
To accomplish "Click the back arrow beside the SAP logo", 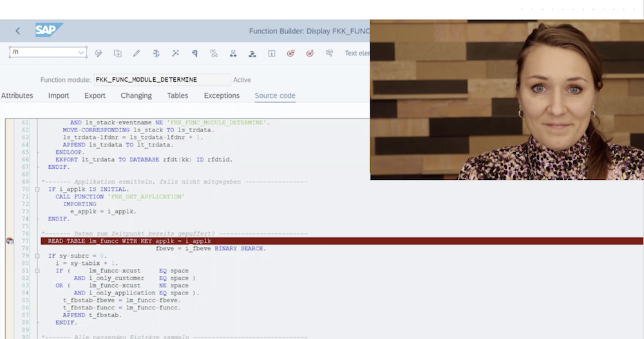I will (x=17, y=31).
